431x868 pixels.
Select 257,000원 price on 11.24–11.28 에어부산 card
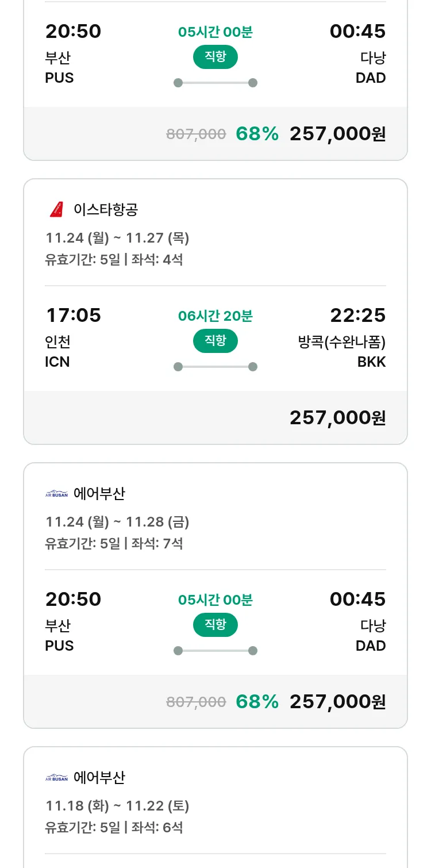click(337, 701)
